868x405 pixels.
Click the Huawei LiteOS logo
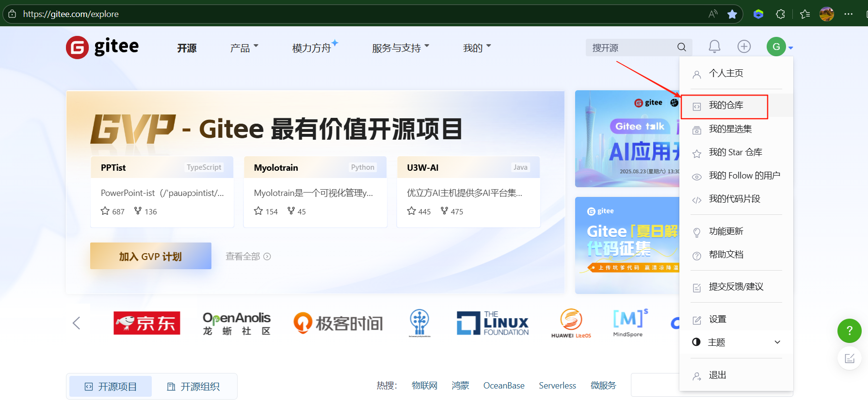pos(571,323)
